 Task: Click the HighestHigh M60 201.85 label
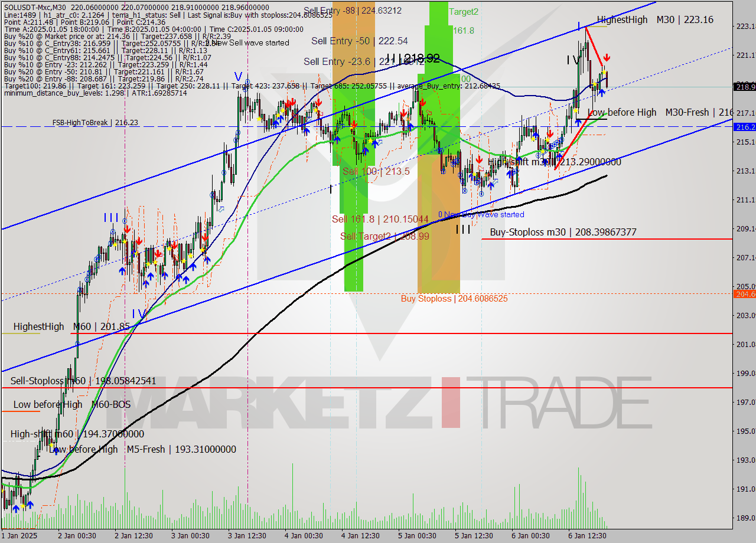point(71,326)
